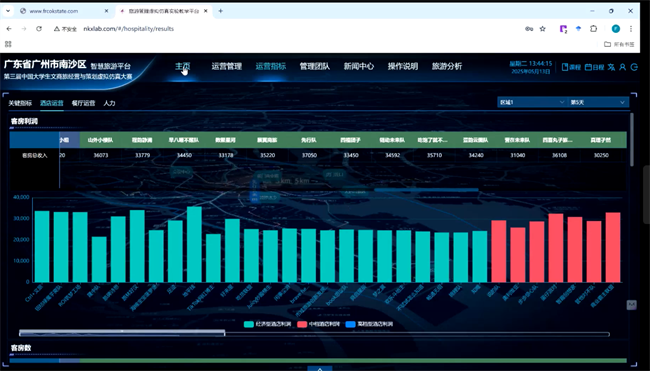Open the browser extensions puzzle icon

pos(594,29)
